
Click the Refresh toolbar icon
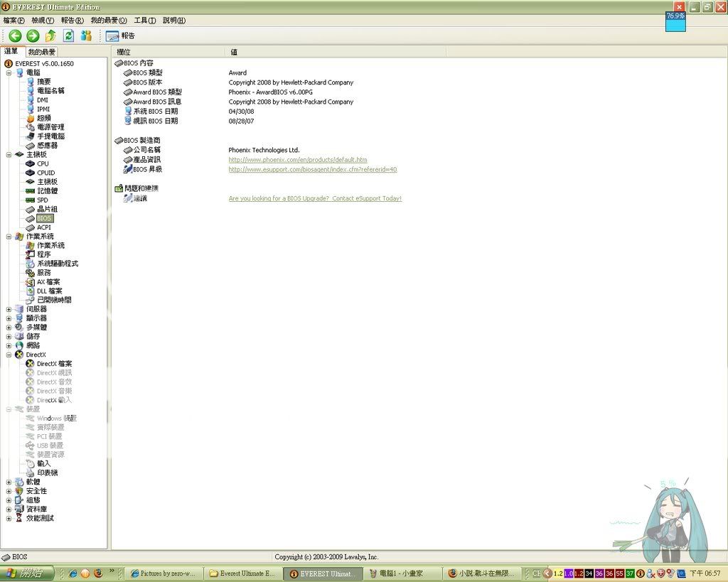68,36
